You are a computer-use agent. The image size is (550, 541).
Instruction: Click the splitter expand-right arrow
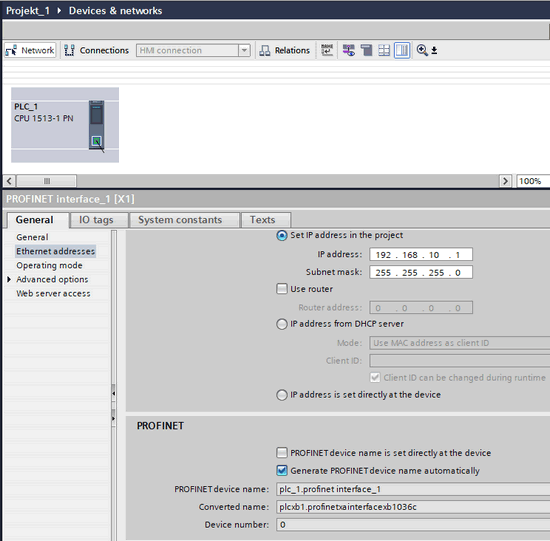113,418
